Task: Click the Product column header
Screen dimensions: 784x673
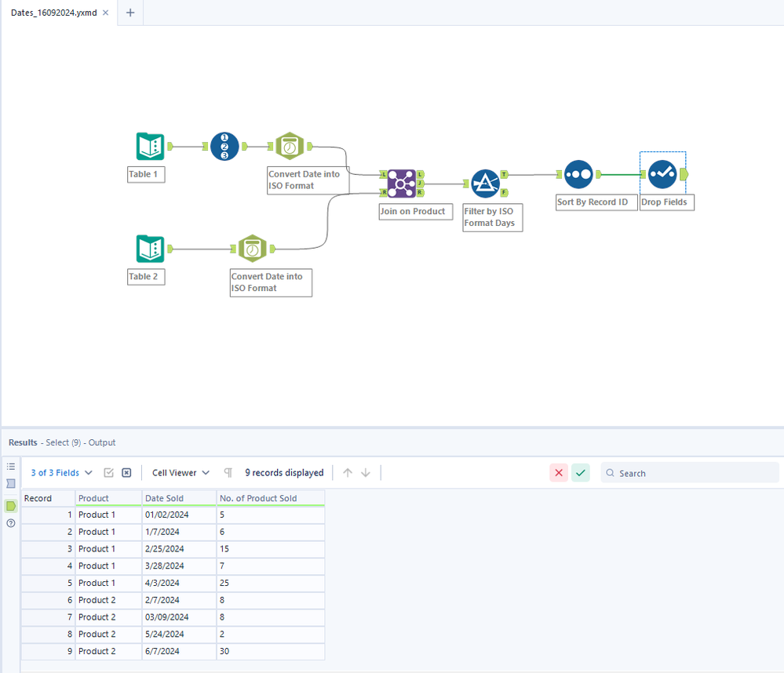Action: [108, 498]
